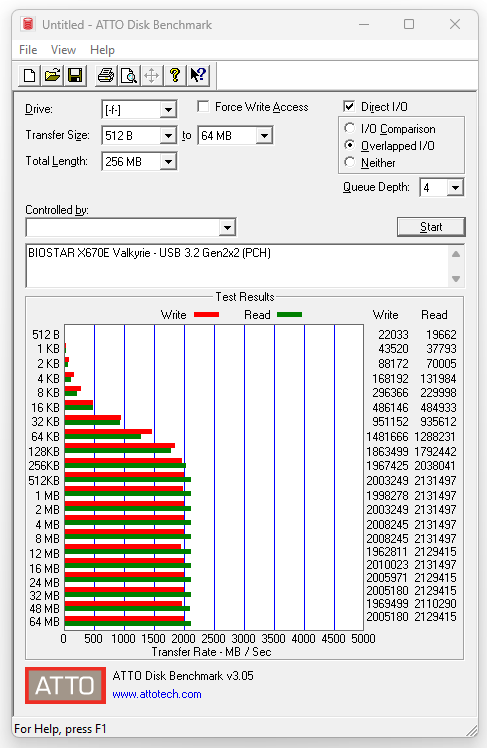Uncheck the Direct I/O checkbox
Image resolution: width=487 pixels, height=748 pixels.
(x=349, y=106)
